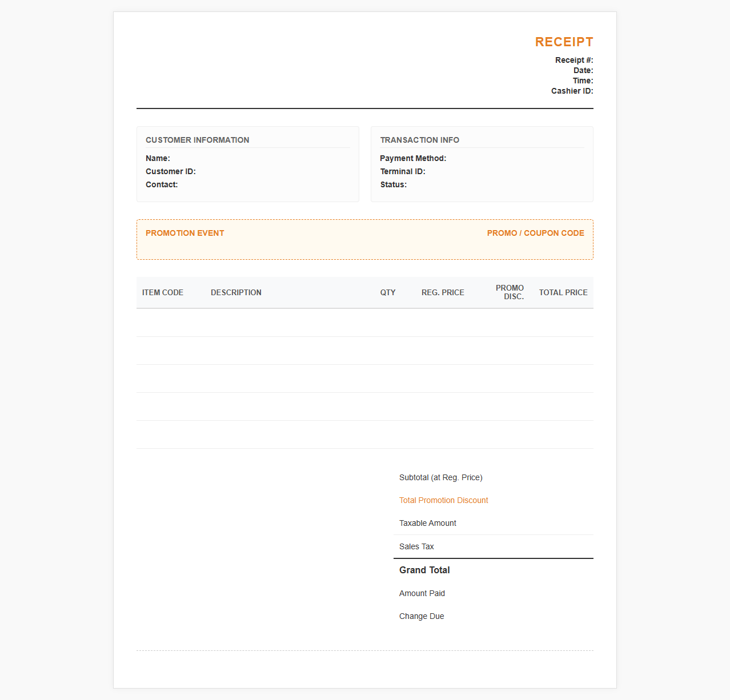Select the 'Receipt #:' label
This screenshot has height=700, width=730.
[x=574, y=60]
